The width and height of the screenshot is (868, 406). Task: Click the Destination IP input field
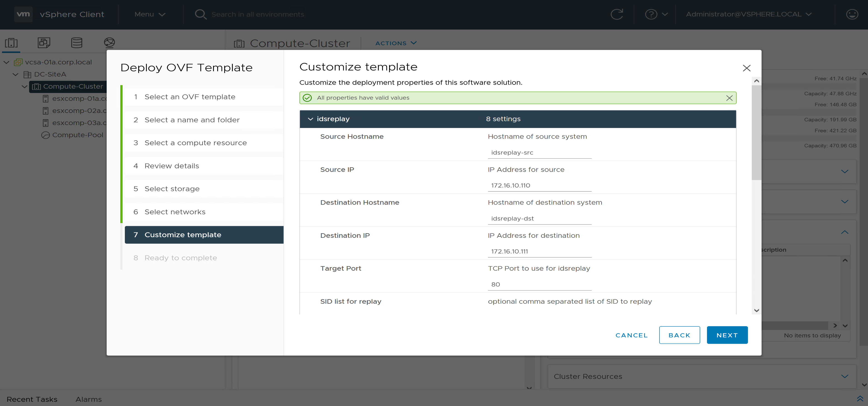click(539, 252)
